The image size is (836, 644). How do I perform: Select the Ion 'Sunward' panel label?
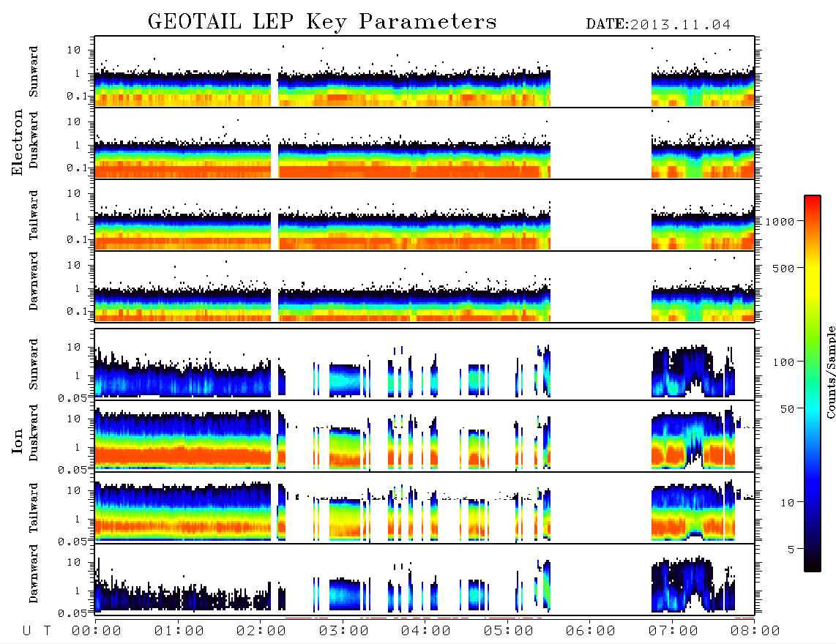coord(34,364)
